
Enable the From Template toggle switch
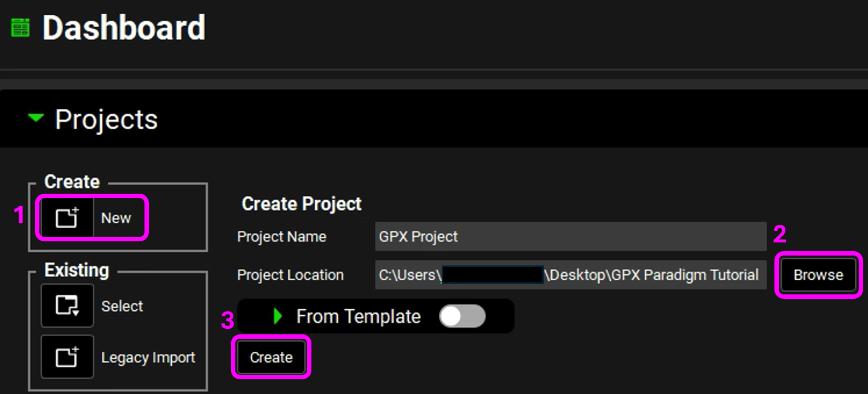pyautogui.click(x=462, y=316)
